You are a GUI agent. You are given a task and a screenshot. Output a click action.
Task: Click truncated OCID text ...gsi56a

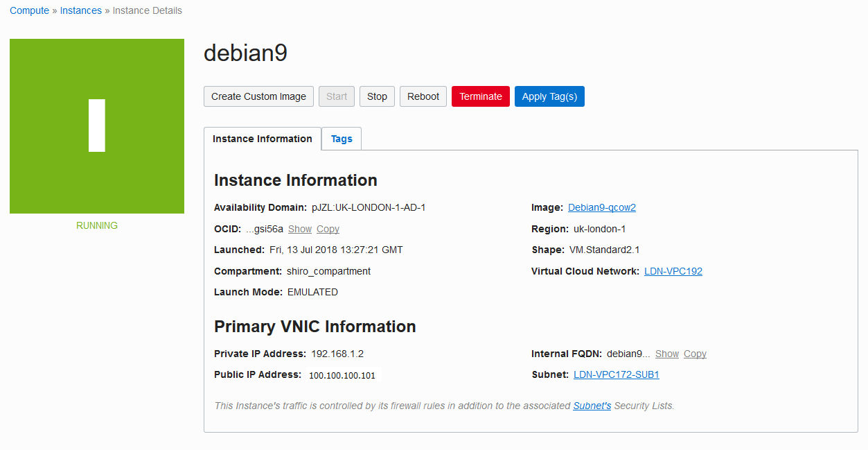pyautogui.click(x=265, y=229)
